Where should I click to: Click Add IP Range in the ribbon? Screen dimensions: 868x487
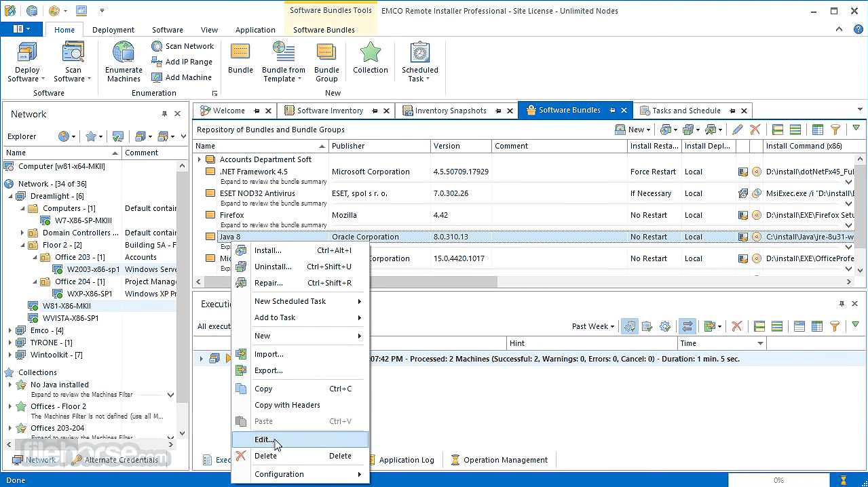click(x=183, y=62)
